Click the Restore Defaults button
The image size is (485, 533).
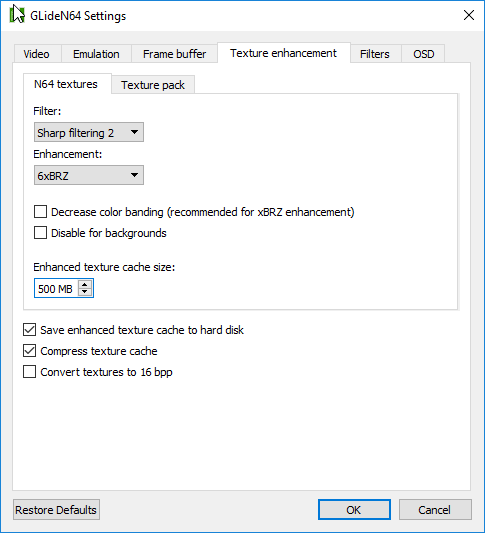[x=56, y=510]
